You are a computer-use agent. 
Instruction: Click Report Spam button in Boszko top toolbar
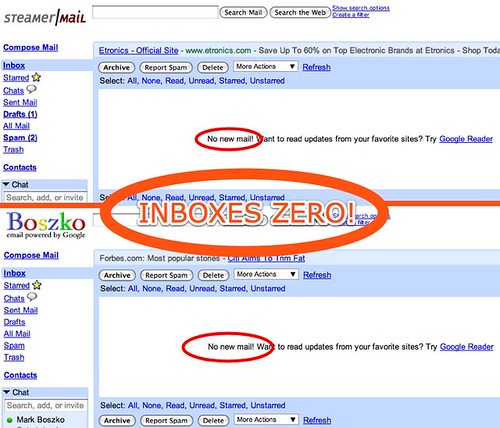click(166, 275)
